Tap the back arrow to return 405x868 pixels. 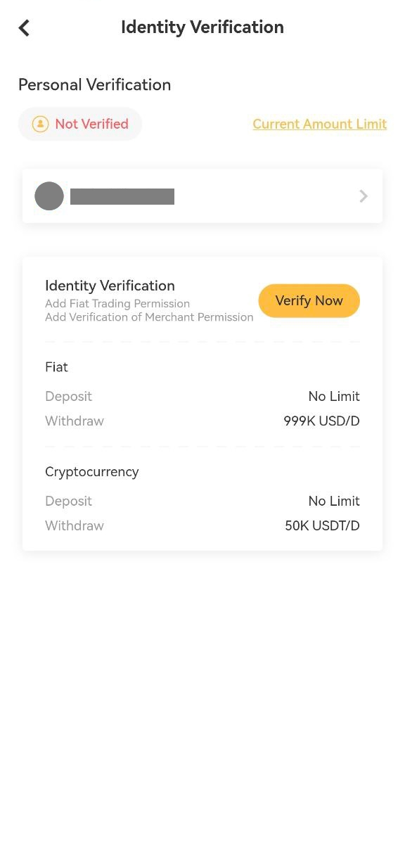click(x=23, y=27)
